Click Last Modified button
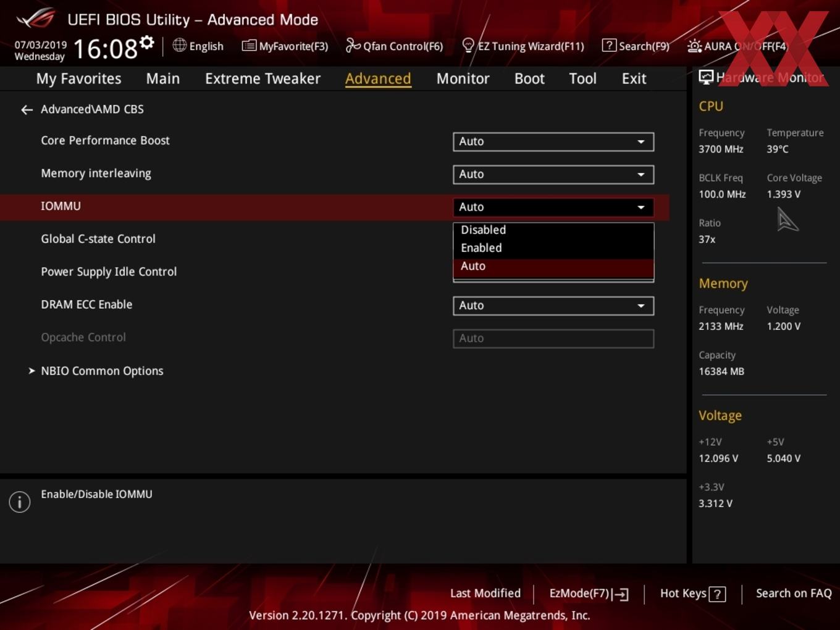 (x=485, y=594)
